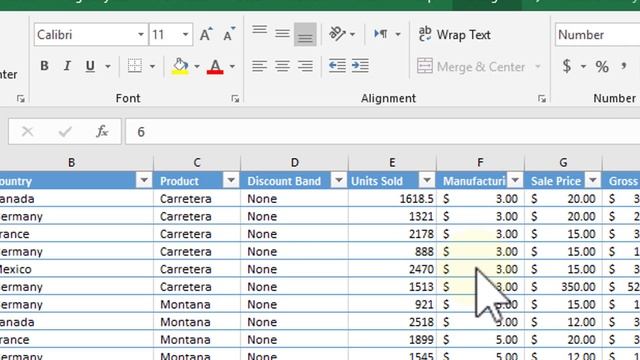Select Units Sold cell 2518
Viewport: 640px width, 360px height.
click(x=392, y=322)
